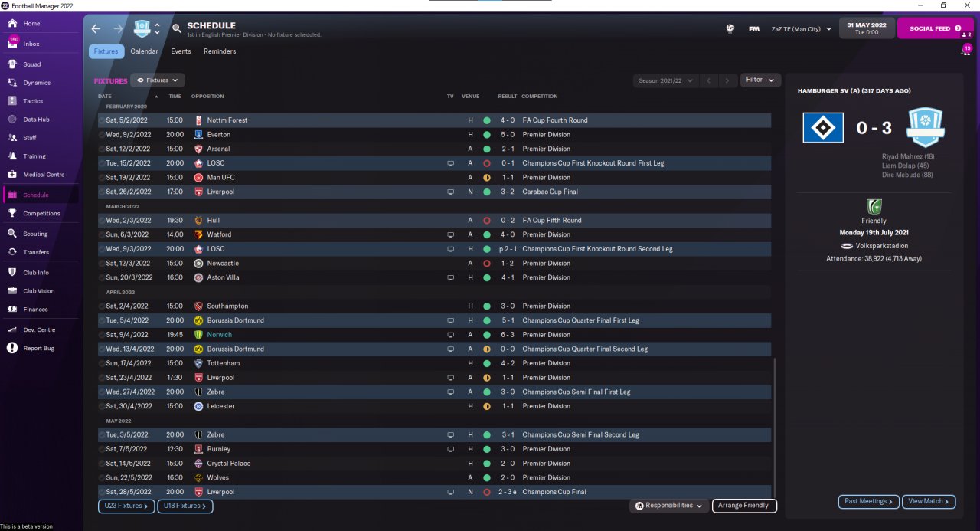This screenshot has height=531, width=980.
Task: Click the Report Bug exclamation icon
Action: 12,348
